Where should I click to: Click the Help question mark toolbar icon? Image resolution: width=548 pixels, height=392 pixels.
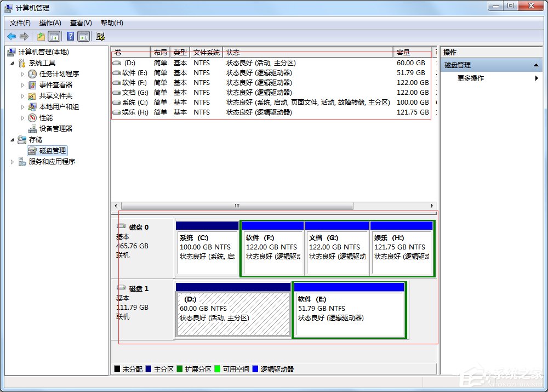[x=70, y=36]
